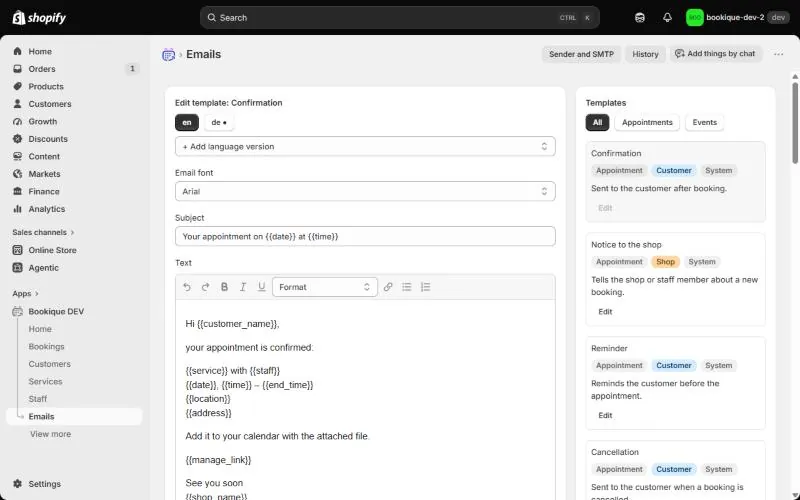Open the Add language version dropdown
Viewport: 800px width, 500px height.
click(365, 146)
